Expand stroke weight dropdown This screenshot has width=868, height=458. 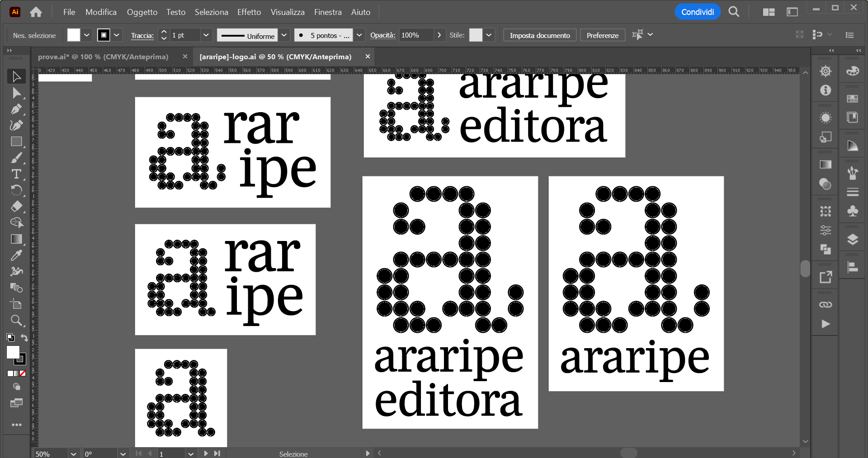pos(206,35)
